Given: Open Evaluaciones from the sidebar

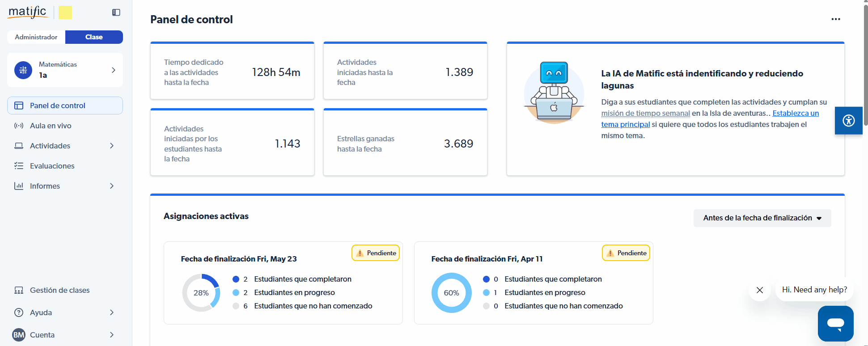Looking at the screenshot, I should click(x=52, y=166).
